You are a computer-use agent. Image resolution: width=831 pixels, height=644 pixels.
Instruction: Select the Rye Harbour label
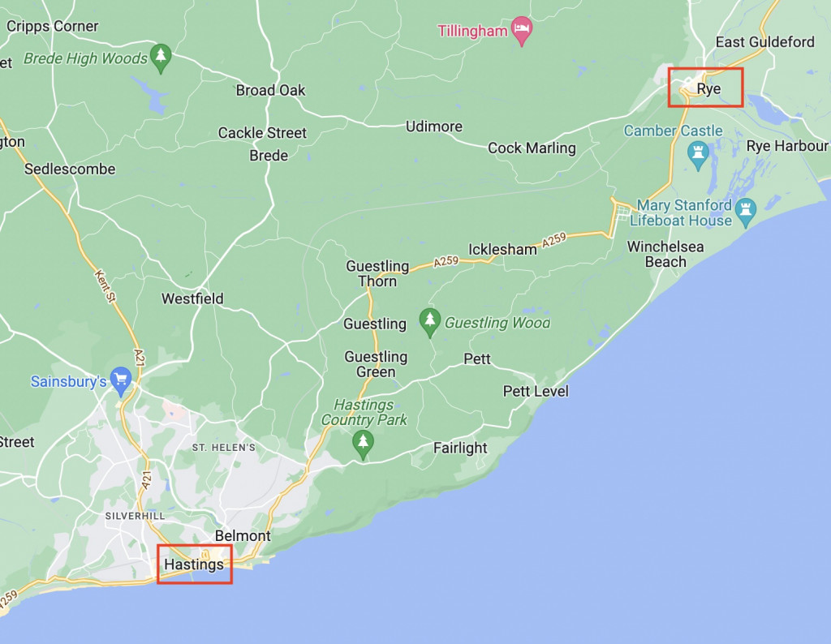pos(787,146)
